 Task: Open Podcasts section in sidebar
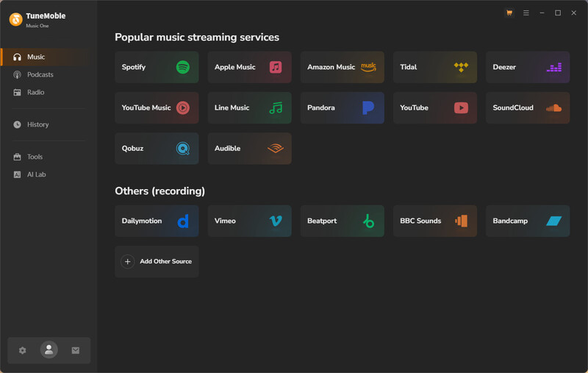point(40,74)
